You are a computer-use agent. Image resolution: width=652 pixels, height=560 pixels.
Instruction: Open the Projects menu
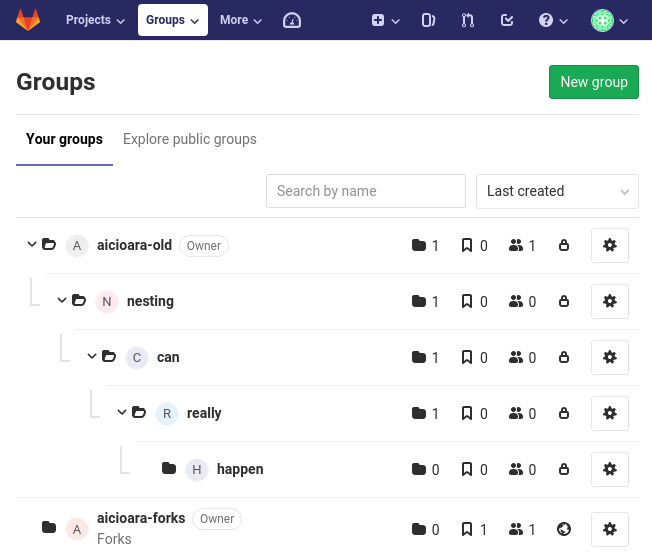click(x=95, y=20)
